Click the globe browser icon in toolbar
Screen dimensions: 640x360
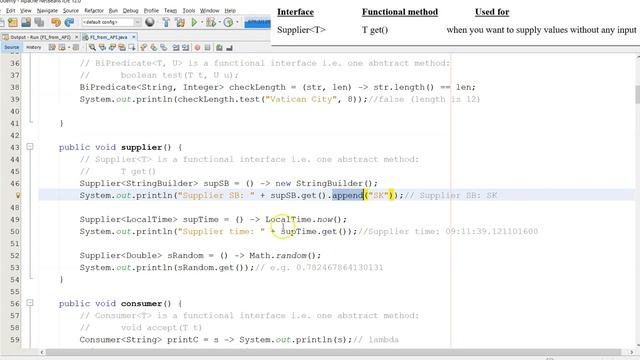click(x=149, y=22)
